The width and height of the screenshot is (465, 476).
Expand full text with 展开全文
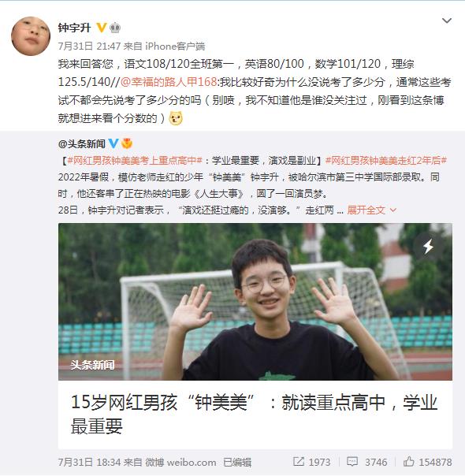[x=371, y=210]
